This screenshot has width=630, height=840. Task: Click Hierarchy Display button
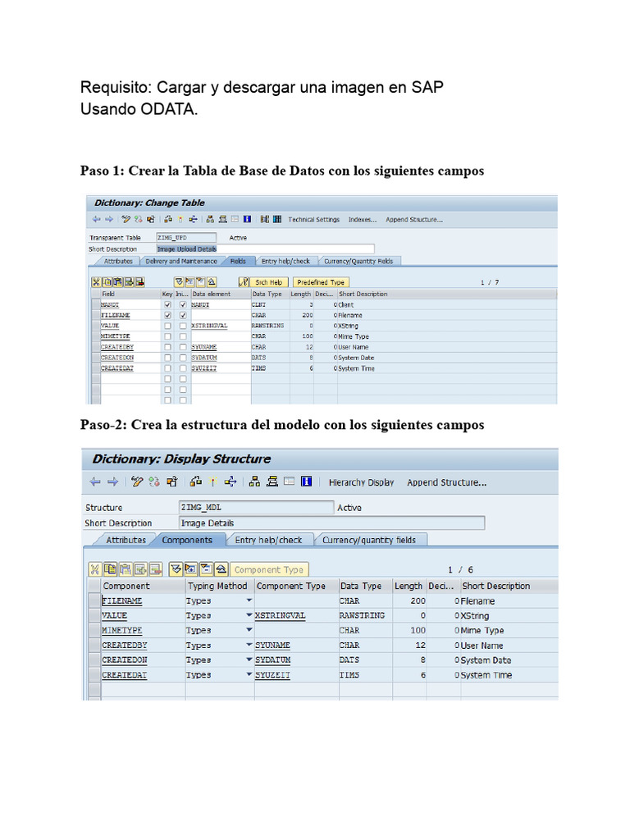point(361,482)
